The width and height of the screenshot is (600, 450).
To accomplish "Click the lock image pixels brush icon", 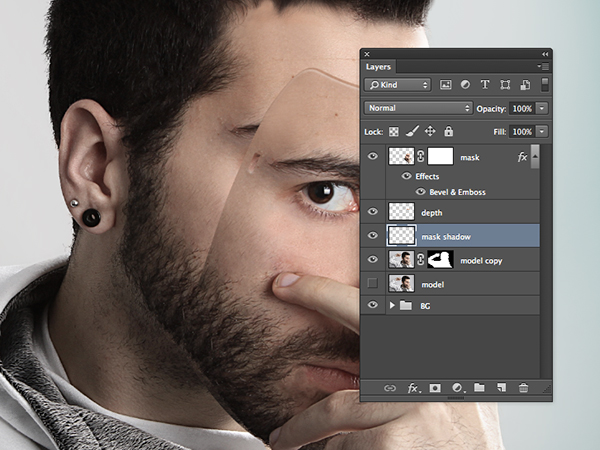I will pos(411,131).
